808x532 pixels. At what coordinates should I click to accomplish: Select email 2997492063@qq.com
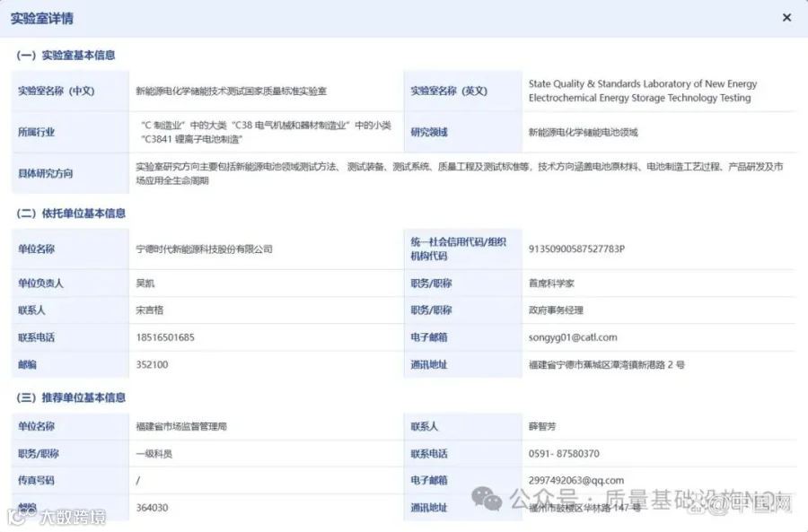(576, 481)
